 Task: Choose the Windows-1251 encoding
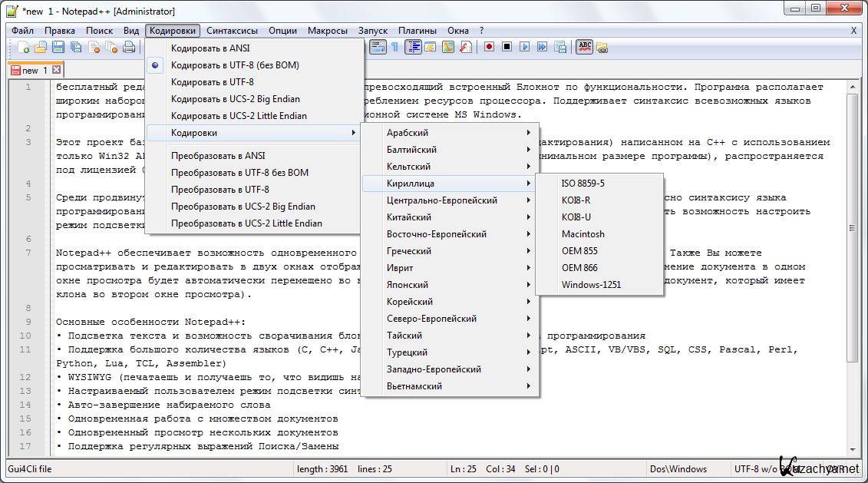click(591, 285)
